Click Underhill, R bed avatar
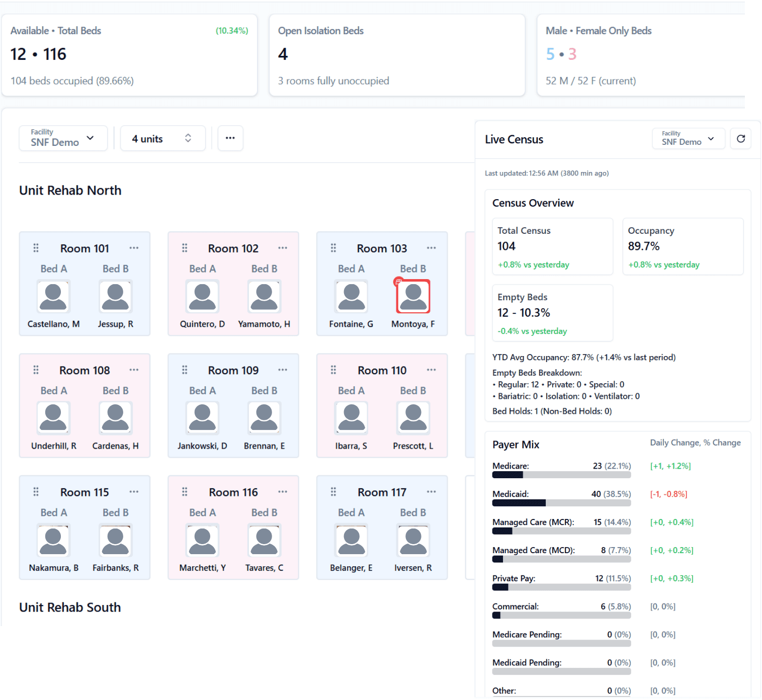The width and height of the screenshot is (762, 700). click(53, 418)
